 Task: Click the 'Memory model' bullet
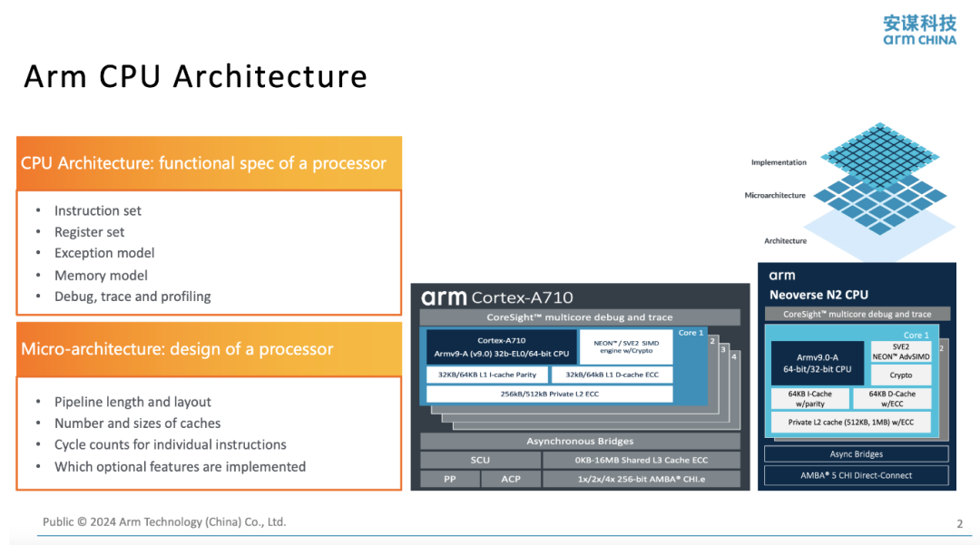tap(101, 276)
